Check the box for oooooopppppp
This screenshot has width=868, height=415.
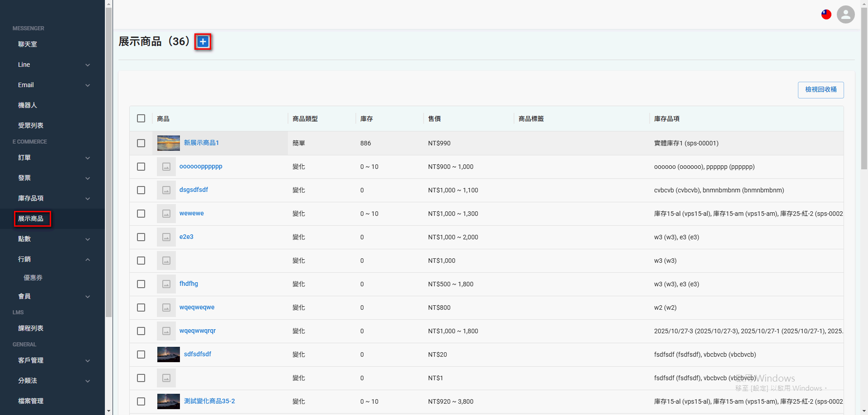[x=141, y=167]
